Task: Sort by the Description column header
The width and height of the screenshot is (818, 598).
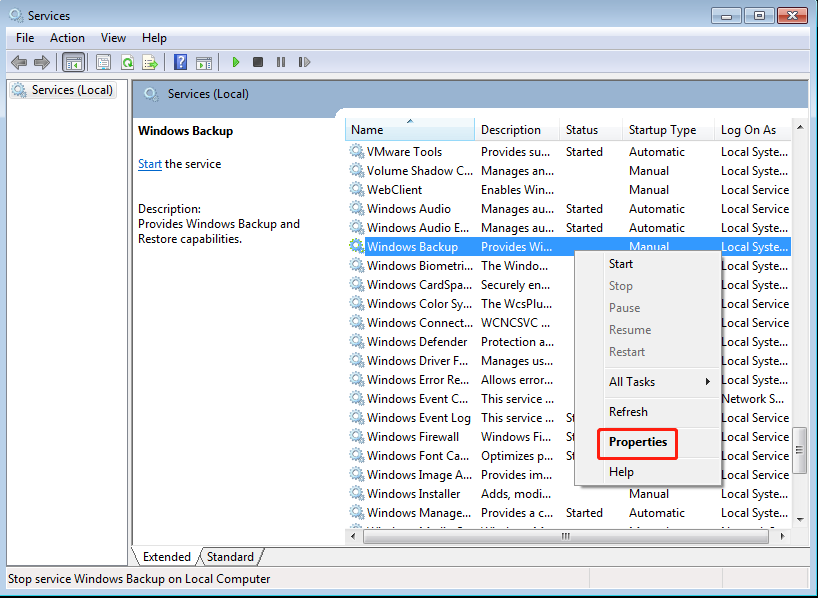Action: 517,130
